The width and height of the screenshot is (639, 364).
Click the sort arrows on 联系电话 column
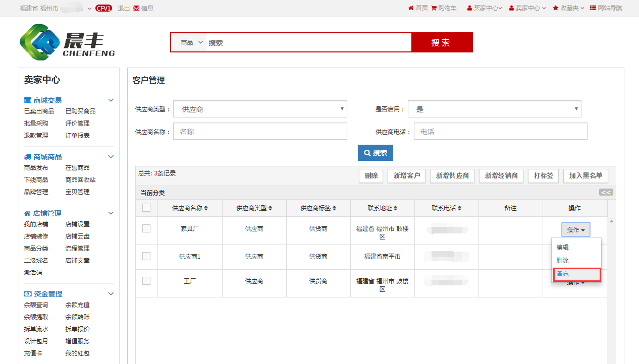coord(459,208)
